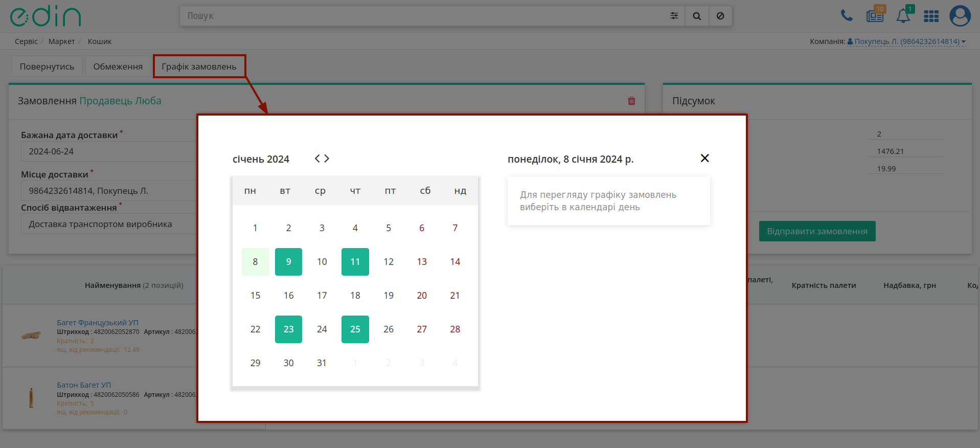The height and width of the screenshot is (448, 980).
Task: Go to next month in calendar
Action: point(327,159)
